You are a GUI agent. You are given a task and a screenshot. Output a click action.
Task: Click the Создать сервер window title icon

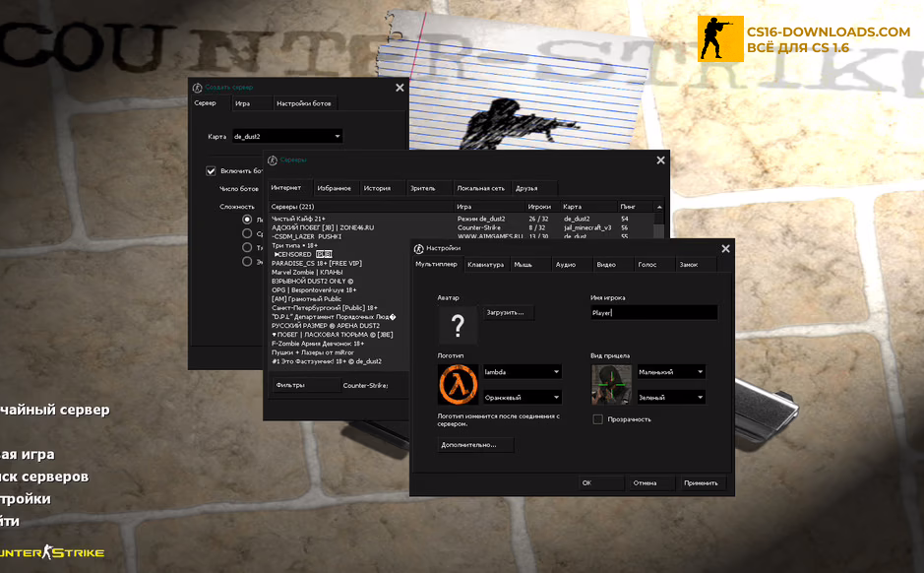pos(198,88)
